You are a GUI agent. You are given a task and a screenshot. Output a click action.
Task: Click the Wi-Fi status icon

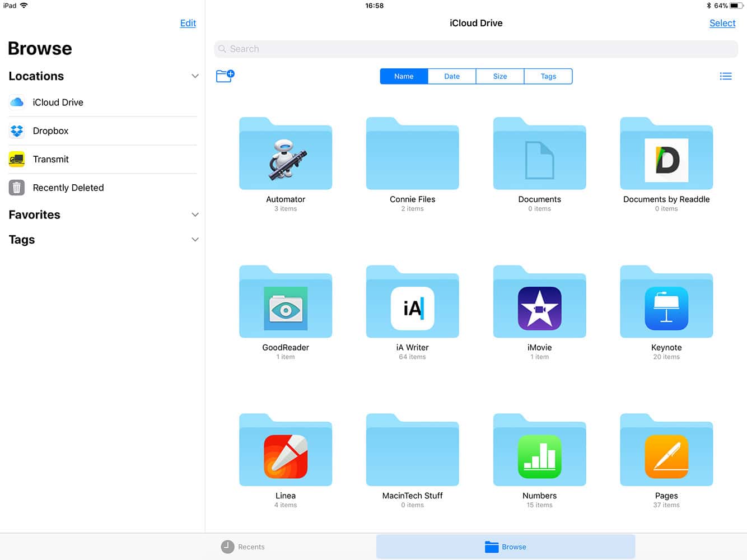(24, 6)
